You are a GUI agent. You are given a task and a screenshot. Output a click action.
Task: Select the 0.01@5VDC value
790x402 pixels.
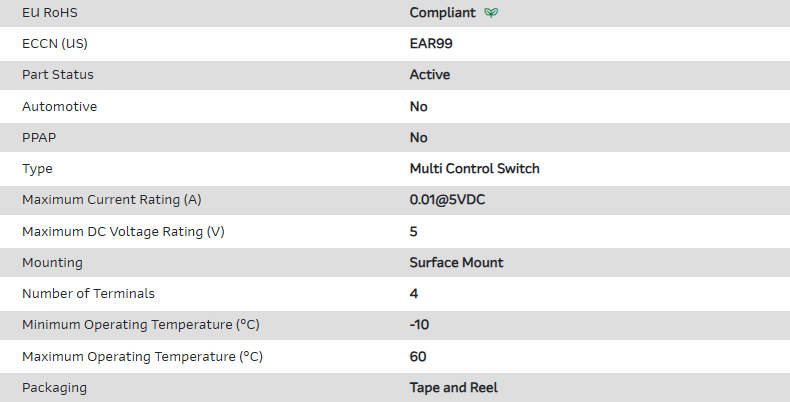point(448,200)
